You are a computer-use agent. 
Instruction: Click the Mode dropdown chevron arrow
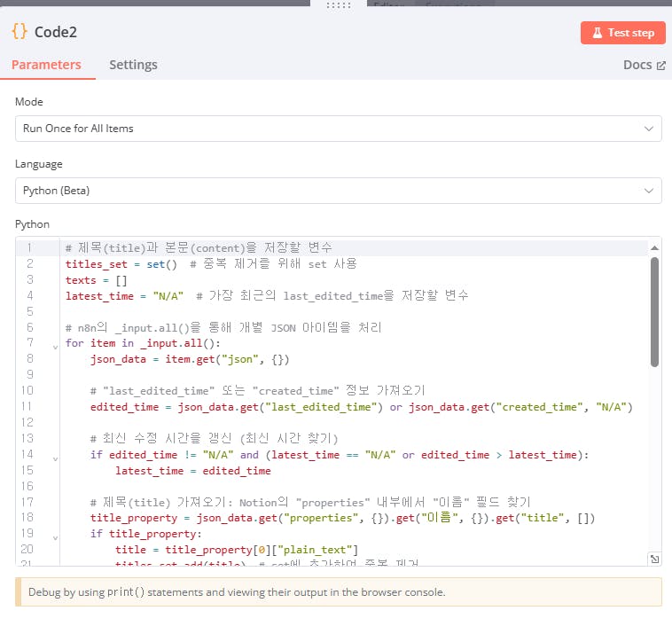649,129
